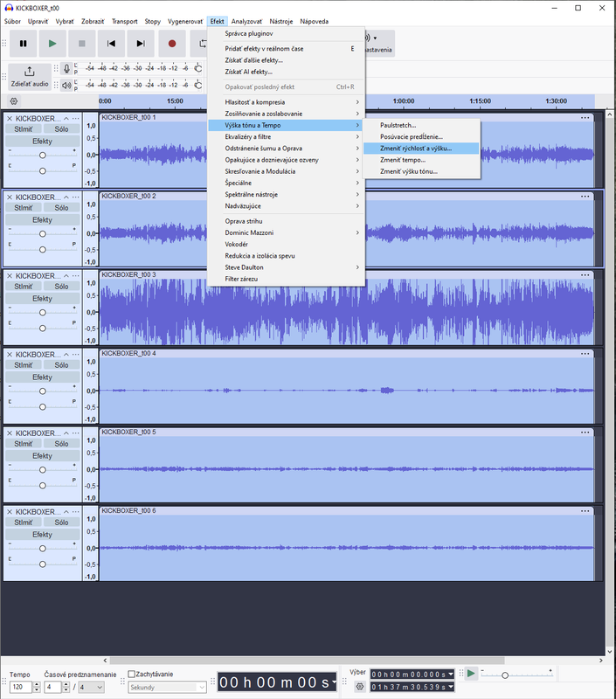The width and height of the screenshot is (616, 699).
Task: Collapse track 1 with the caret arrow
Action: (66, 119)
